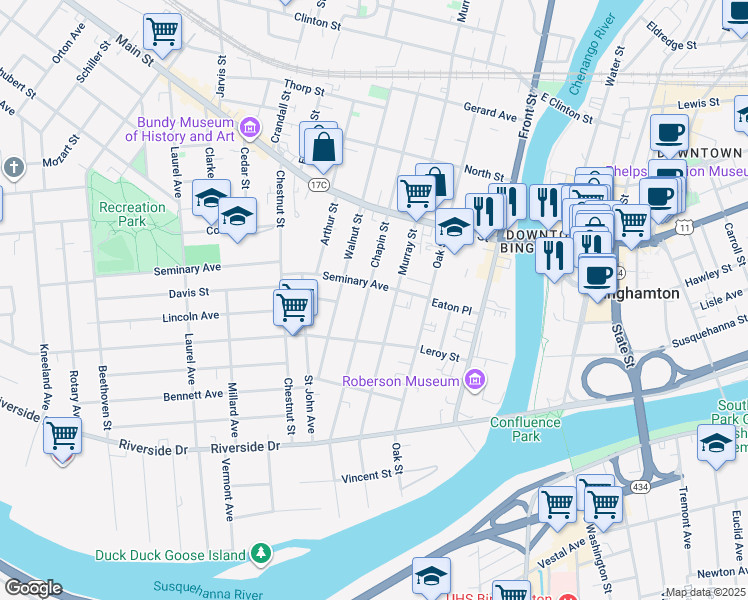The image size is (748, 600).
Task: Click the shopping cart marker on Riverside Dr
Action: [x=62, y=436]
